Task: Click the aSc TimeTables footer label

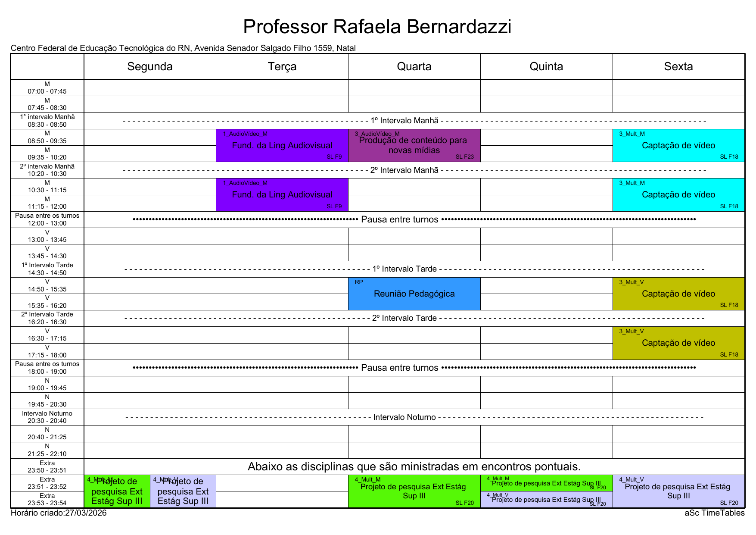Action: tap(714, 513)
